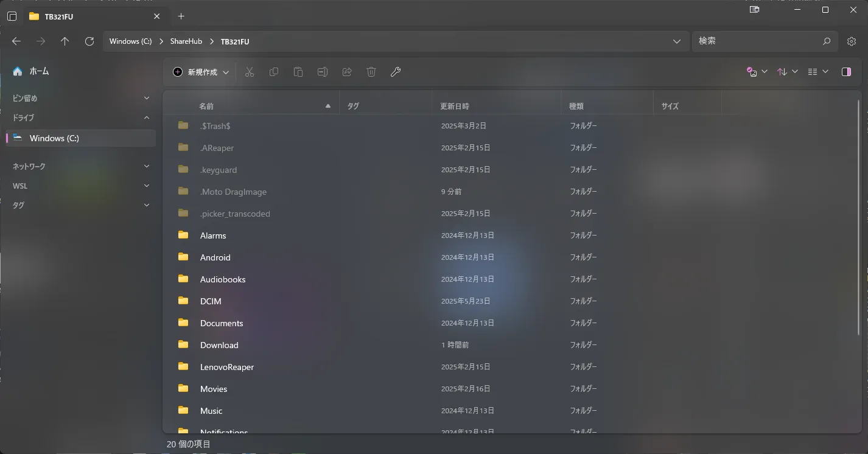Viewport: 868px width, 454px height.
Task: Expand the タグ sidebar section
Action: 147,205
